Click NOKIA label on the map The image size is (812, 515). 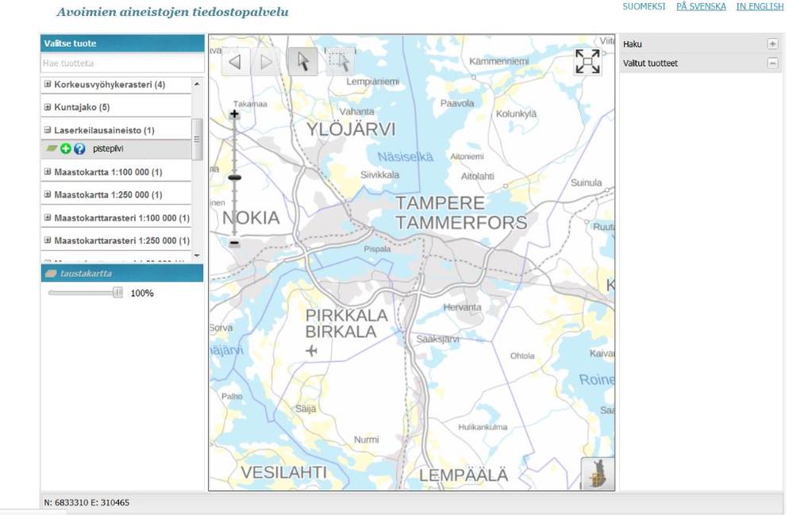coord(251,218)
